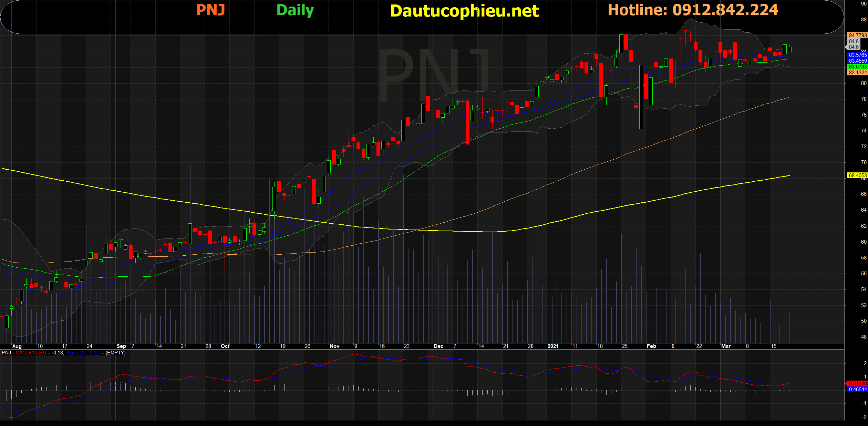Screen dimensions: 868x426
Task: Click the blue 0.46644 signal value tag
Action: 857,390
